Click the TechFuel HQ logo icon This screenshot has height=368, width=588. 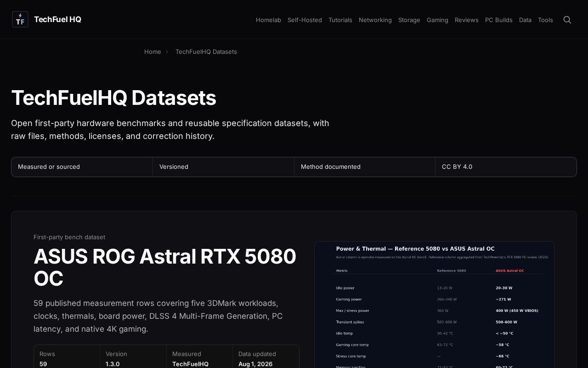(x=20, y=19)
